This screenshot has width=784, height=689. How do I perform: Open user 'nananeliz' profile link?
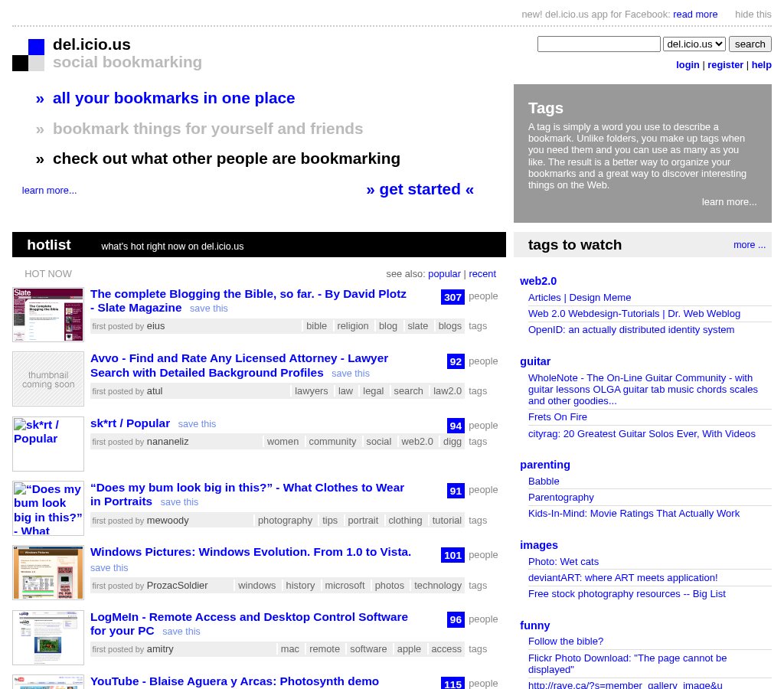(168, 442)
